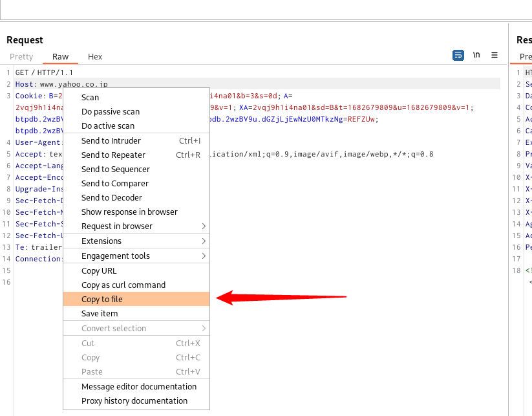Select Save item in context menu
This screenshot has height=416, width=532.
(100, 313)
